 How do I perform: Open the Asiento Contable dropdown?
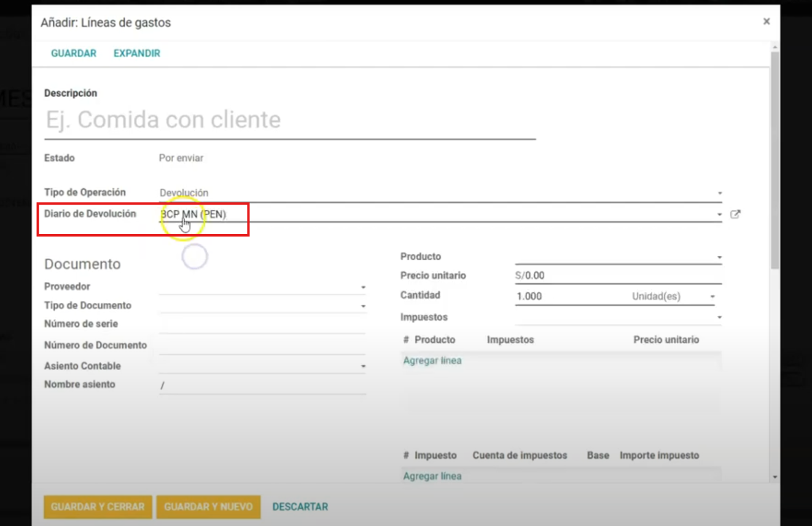362,366
